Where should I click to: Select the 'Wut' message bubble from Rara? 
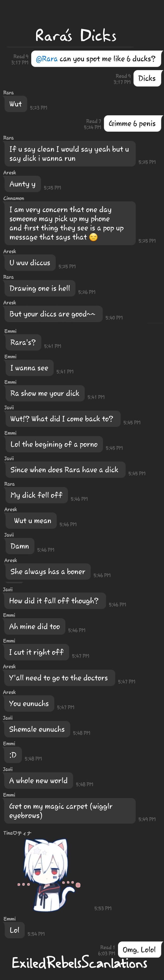(x=15, y=104)
